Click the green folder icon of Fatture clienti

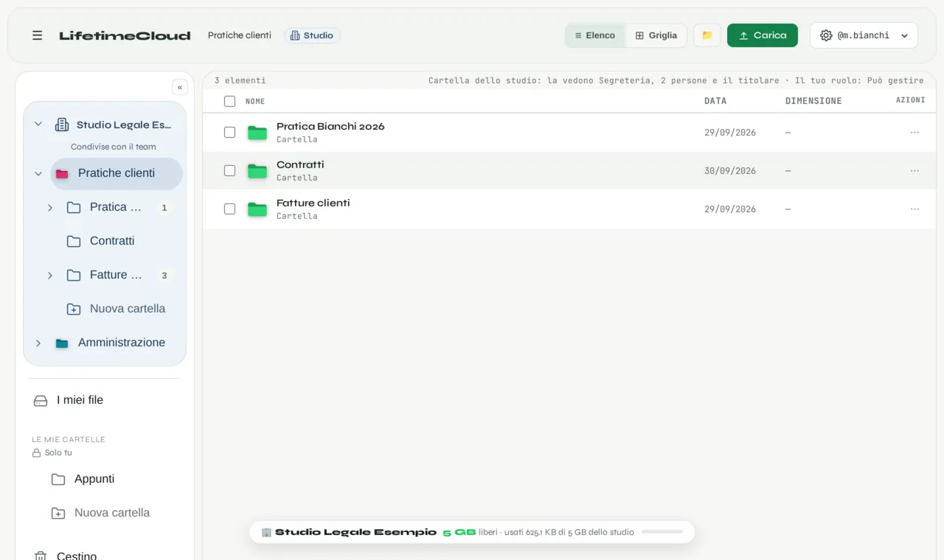pyautogui.click(x=257, y=209)
